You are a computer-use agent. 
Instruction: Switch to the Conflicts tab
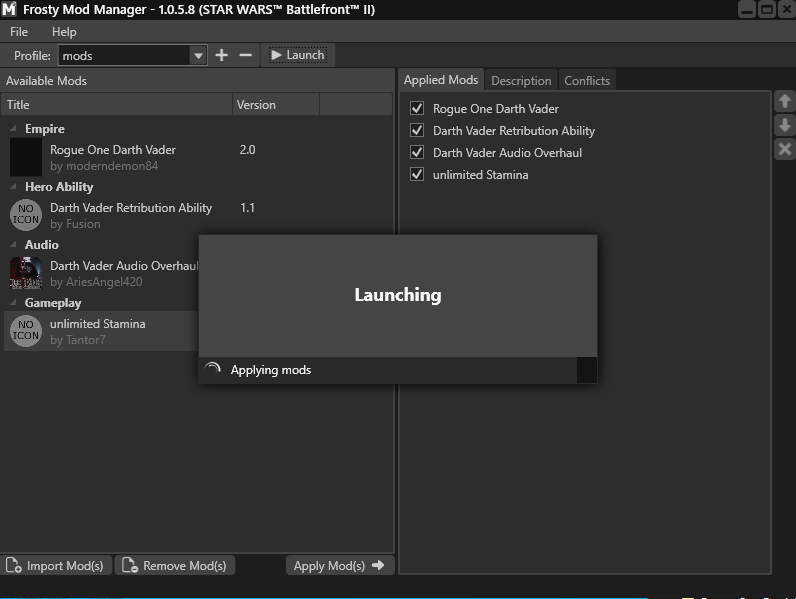point(587,81)
